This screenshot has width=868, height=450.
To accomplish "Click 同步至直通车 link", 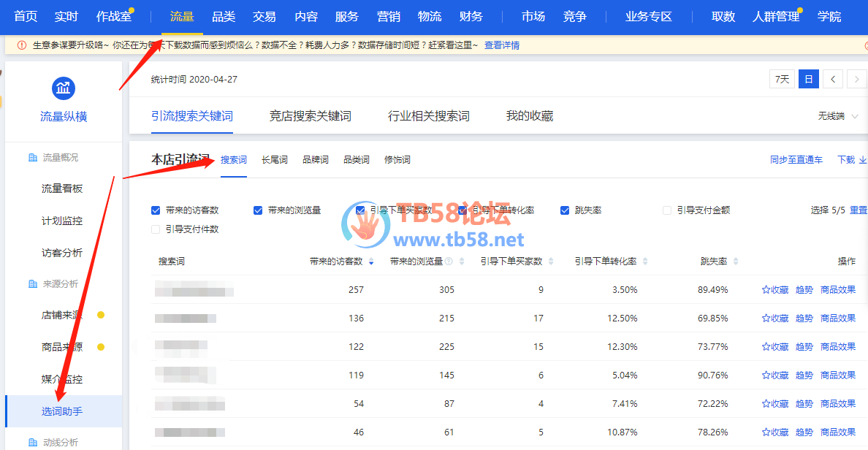I will (x=796, y=160).
